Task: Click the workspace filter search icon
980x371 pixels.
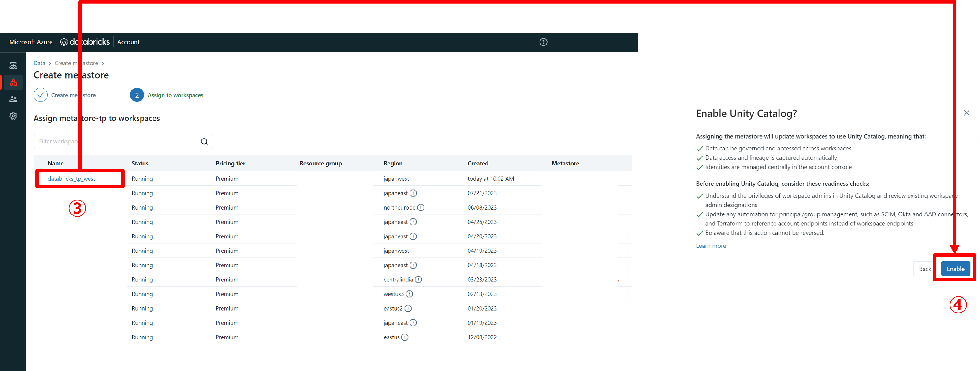Action: tap(204, 141)
